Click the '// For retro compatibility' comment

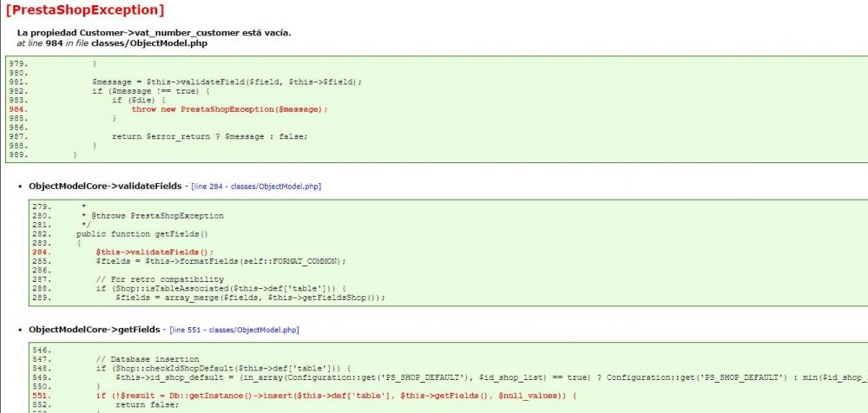(160, 279)
